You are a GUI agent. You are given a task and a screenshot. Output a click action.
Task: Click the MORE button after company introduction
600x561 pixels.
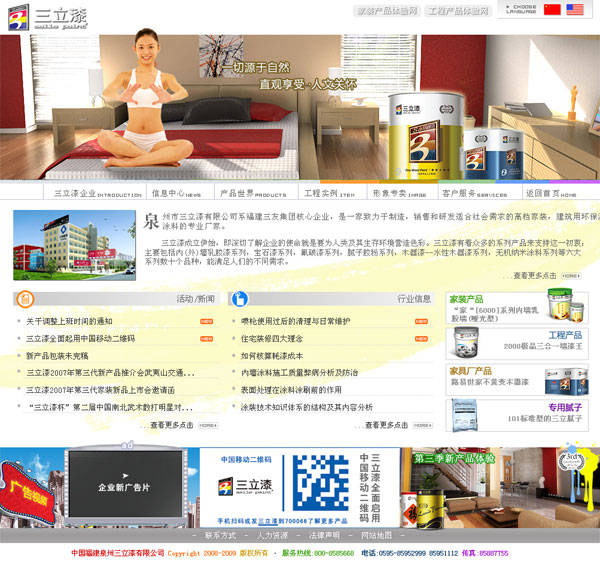(x=571, y=276)
